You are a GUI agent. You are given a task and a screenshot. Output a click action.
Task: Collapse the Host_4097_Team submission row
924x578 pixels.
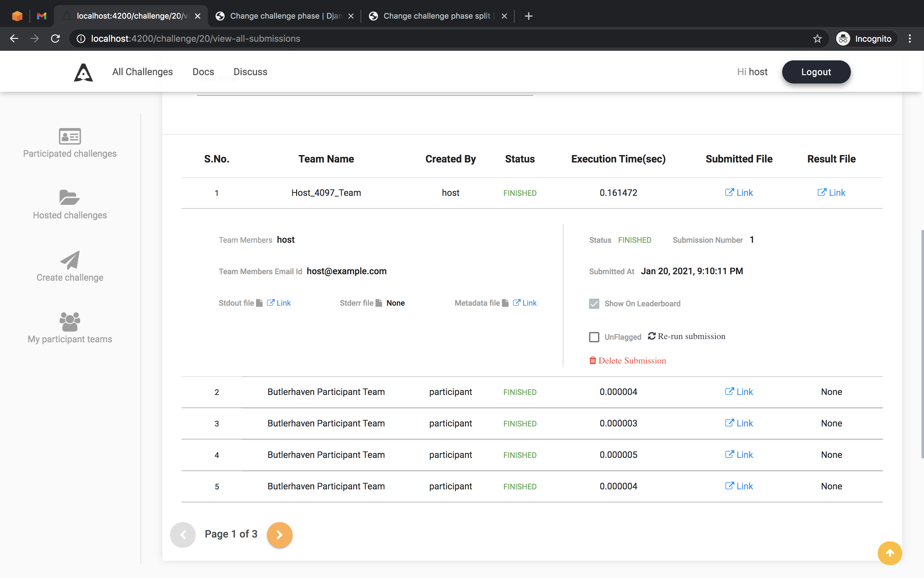pos(532,193)
